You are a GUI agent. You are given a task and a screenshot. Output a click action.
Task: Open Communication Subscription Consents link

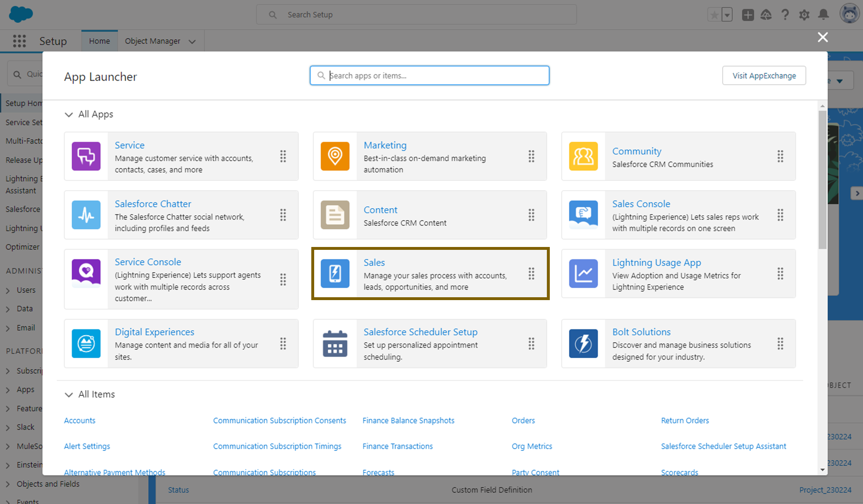click(x=279, y=420)
